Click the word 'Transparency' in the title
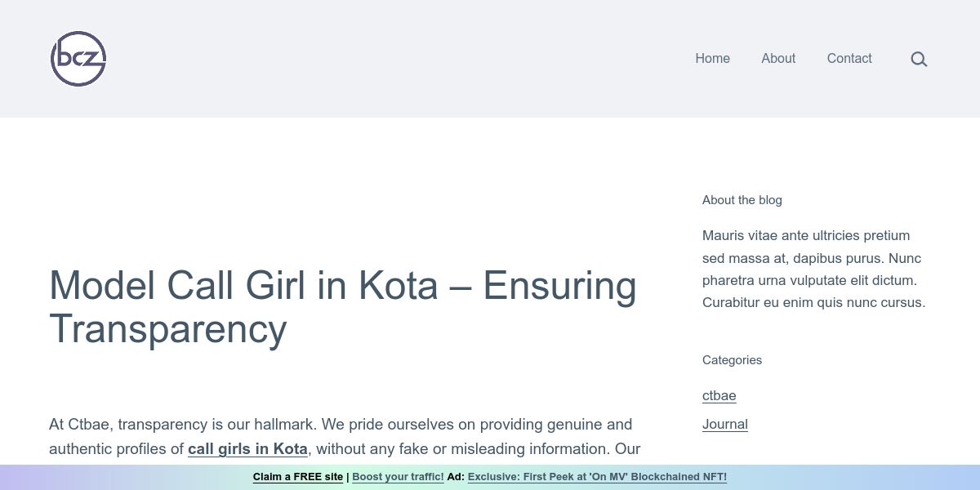This screenshot has height=490, width=980. [x=168, y=329]
